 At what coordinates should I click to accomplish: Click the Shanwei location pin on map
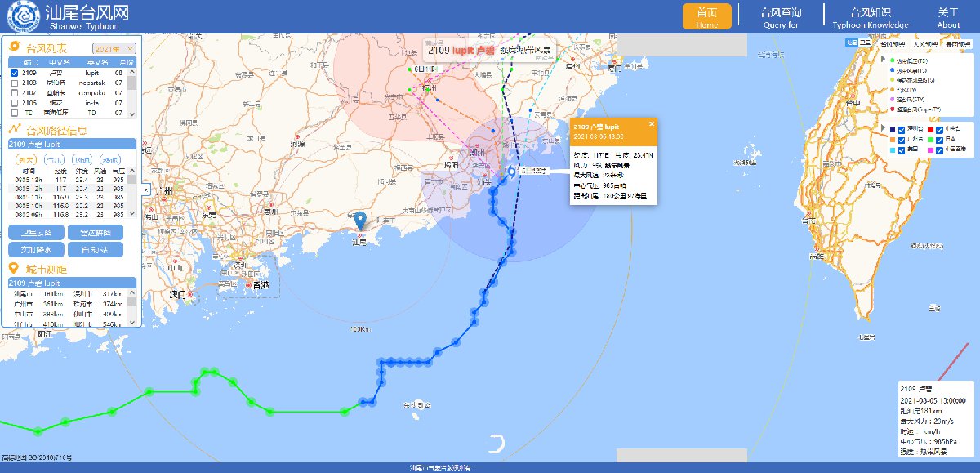click(x=361, y=221)
